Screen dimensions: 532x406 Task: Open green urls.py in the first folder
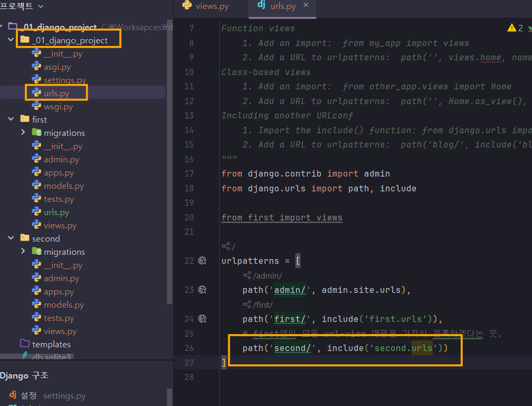57,213
